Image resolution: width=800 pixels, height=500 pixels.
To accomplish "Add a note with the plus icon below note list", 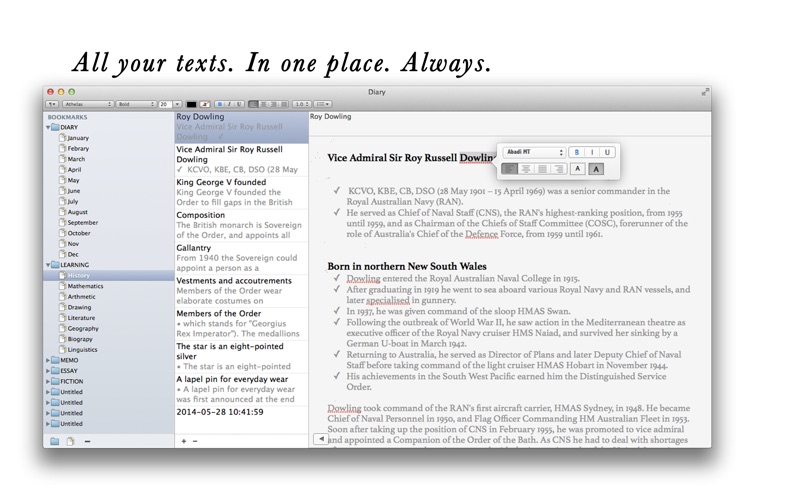I will pyautogui.click(x=184, y=441).
